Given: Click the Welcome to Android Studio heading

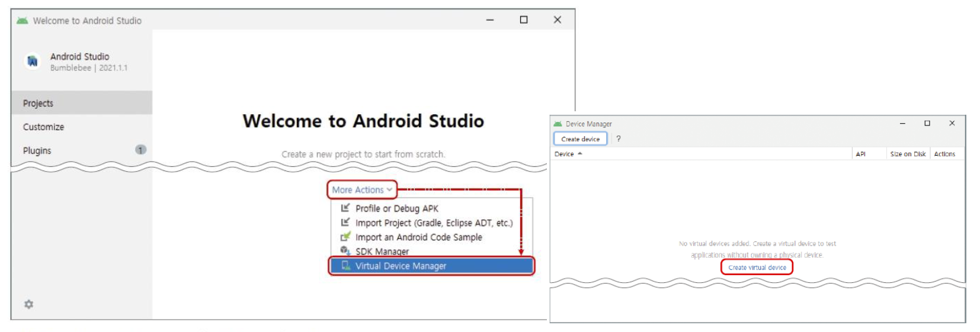Looking at the screenshot, I should 363,121.
